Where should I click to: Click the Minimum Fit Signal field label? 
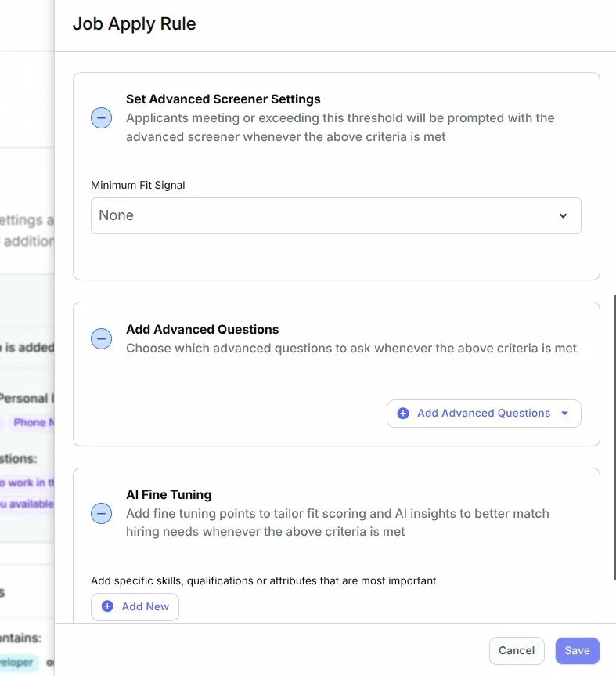coord(138,186)
